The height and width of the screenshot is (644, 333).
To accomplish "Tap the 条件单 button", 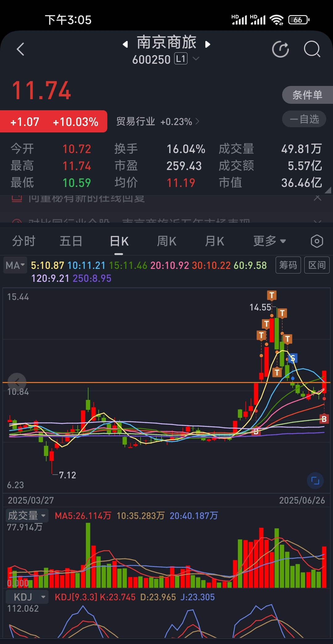I will [307, 95].
